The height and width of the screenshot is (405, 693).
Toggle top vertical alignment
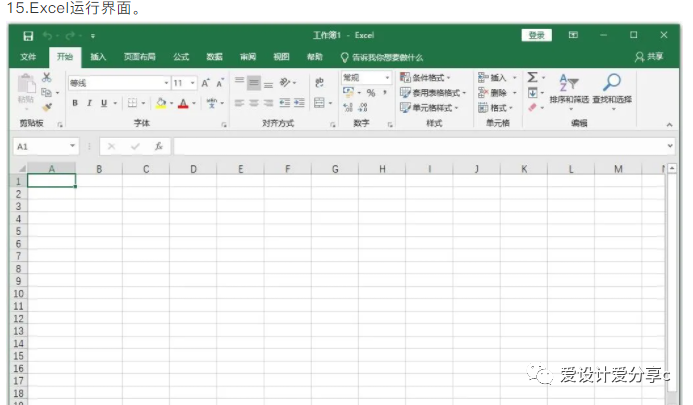point(239,82)
